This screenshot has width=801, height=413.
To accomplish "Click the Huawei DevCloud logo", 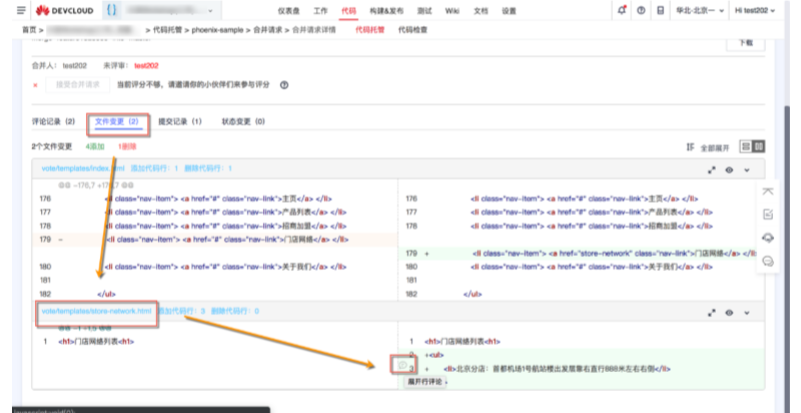I will [x=64, y=10].
